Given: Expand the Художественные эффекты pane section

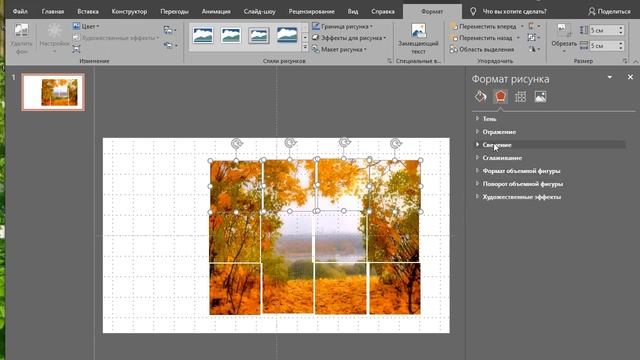Looking at the screenshot, I should click(x=522, y=197).
